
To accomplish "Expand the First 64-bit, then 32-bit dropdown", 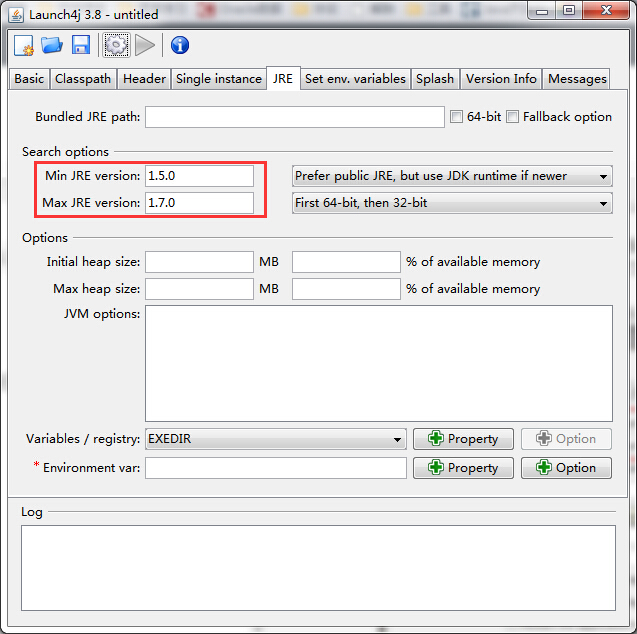I will pyautogui.click(x=452, y=203).
